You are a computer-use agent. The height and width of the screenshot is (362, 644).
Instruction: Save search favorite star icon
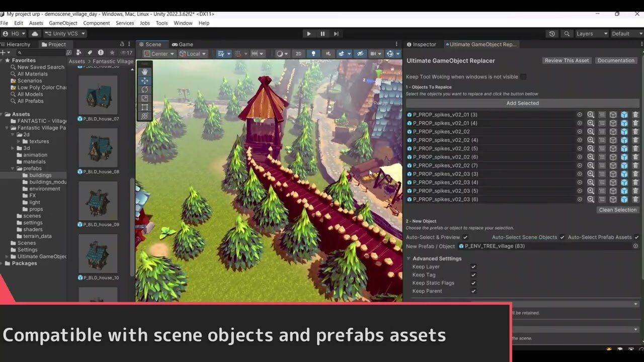(112, 53)
